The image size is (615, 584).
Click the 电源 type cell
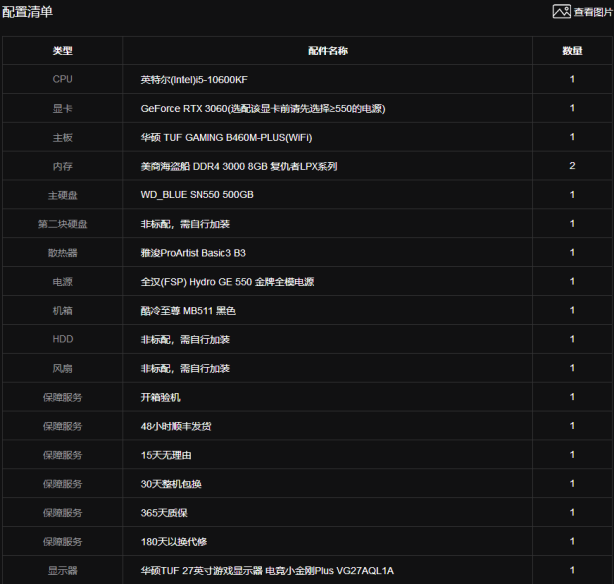coord(62,282)
